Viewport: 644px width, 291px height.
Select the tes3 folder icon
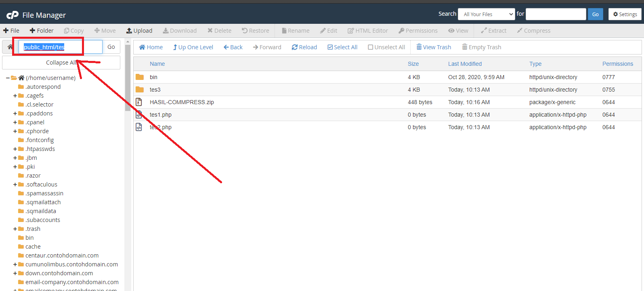140,90
